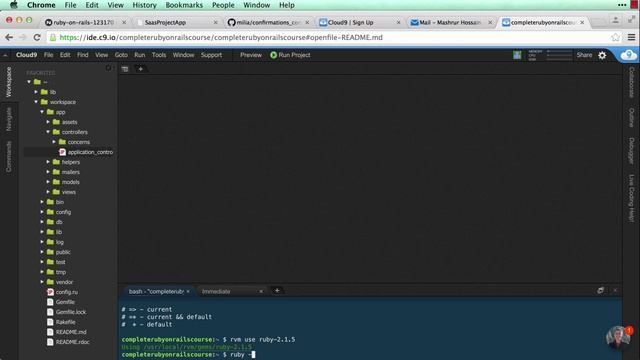Open Chrome Bookmarks menu
The height and width of the screenshot is (360, 640).
(184, 5)
